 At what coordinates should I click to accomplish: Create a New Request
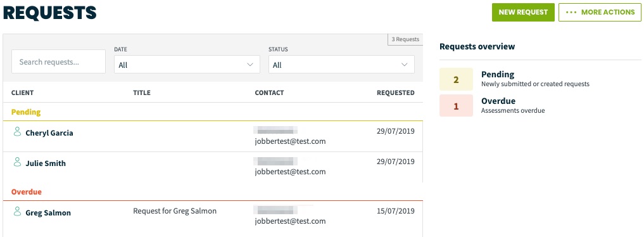(x=523, y=12)
